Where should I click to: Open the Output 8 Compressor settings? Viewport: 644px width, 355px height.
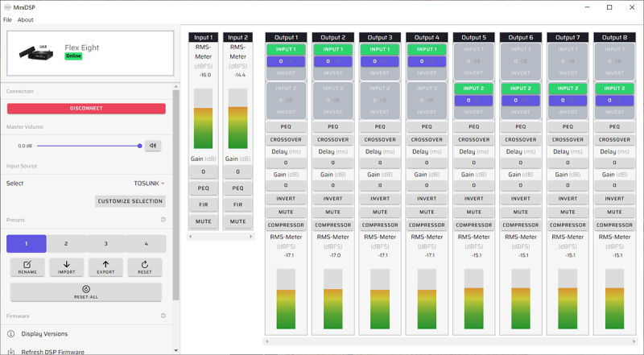(615, 225)
